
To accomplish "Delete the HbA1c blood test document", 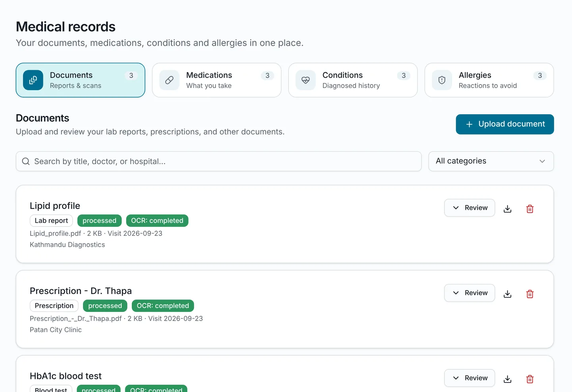I will tap(530, 379).
